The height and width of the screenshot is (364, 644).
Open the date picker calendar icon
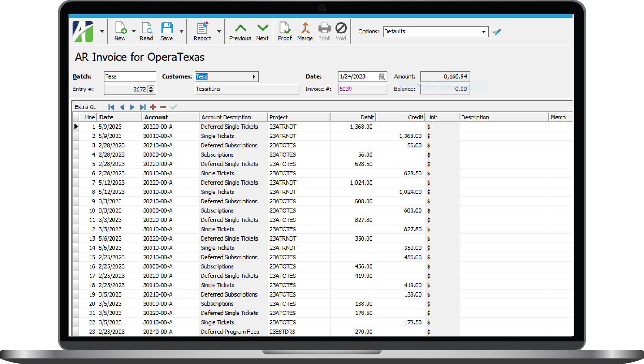tap(382, 77)
